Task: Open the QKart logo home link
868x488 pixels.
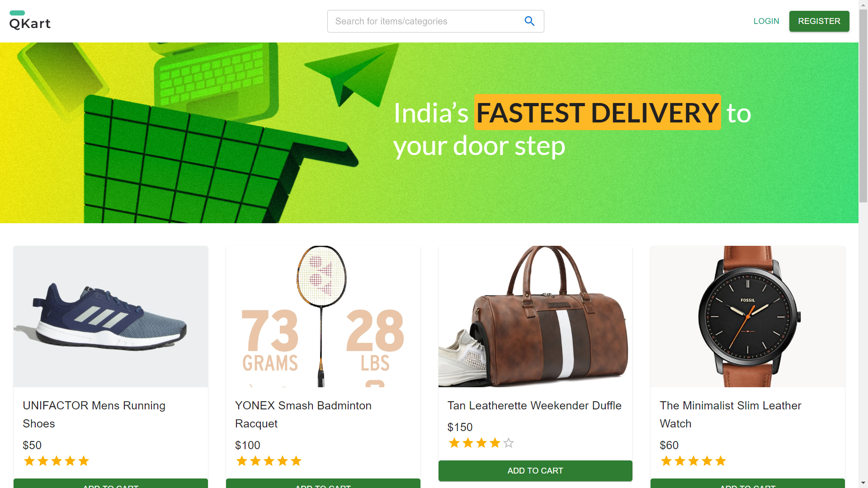Action: point(30,20)
